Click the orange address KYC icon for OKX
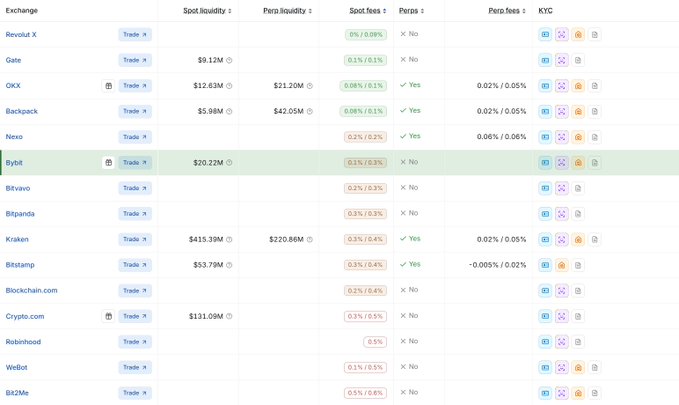Image resolution: width=679 pixels, height=405 pixels. click(x=578, y=86)
